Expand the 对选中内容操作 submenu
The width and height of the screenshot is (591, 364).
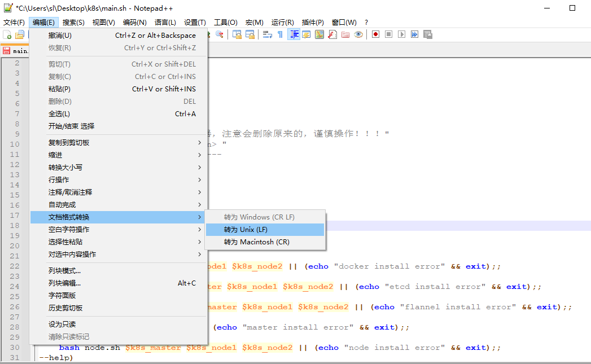[x=119, y=255]
